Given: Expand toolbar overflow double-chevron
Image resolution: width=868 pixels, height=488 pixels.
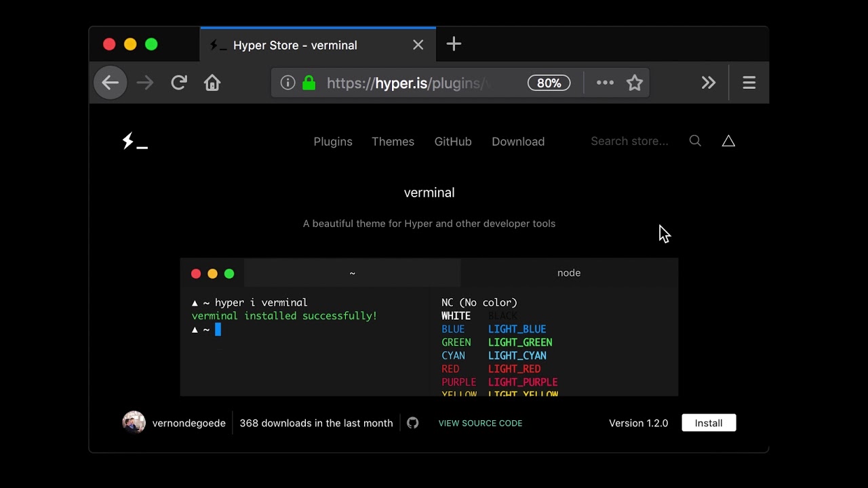Looking at the screenshot, I should (x=709, y=83).
